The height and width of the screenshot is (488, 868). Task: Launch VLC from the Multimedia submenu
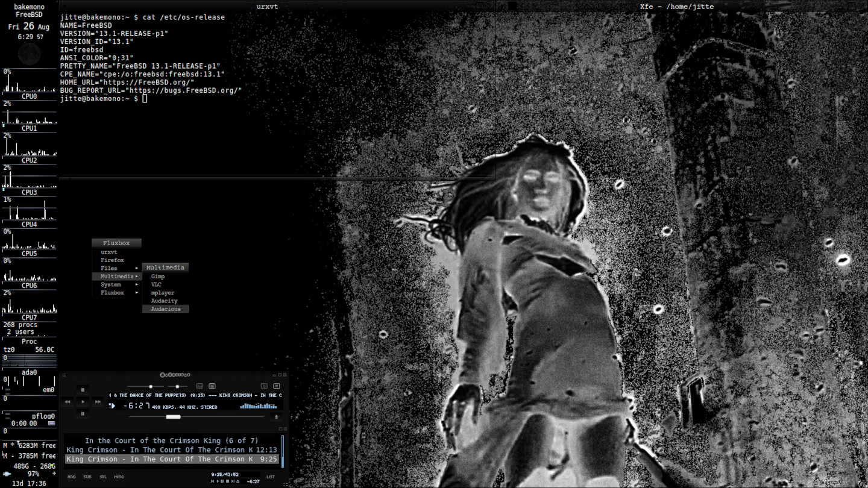click(x=165, y=284)
